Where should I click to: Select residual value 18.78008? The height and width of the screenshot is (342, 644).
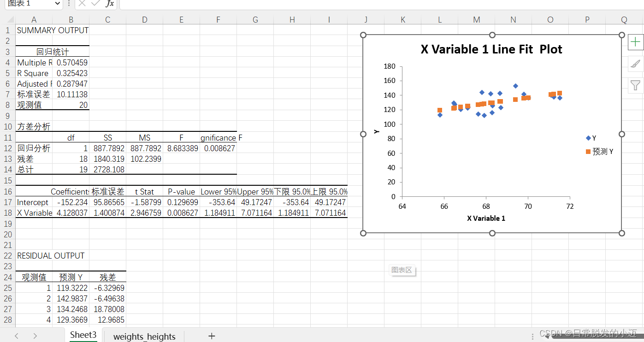coord(107,309)
